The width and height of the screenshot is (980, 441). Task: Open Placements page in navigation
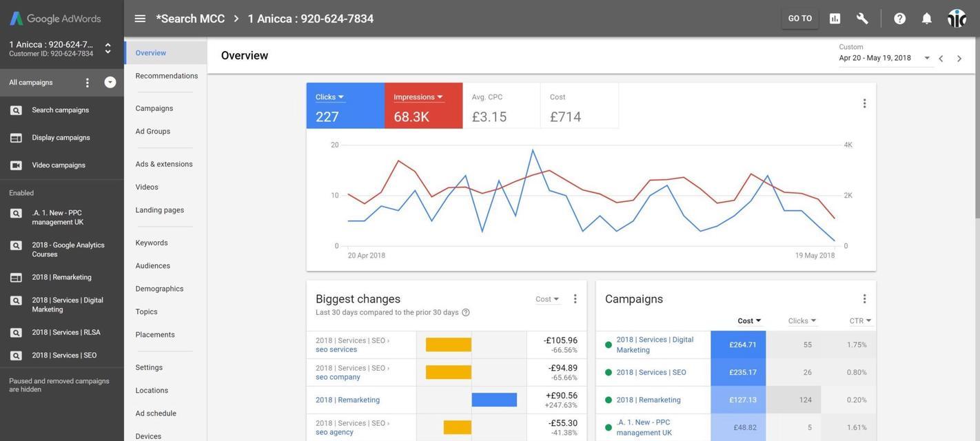[x=155, y=335]
